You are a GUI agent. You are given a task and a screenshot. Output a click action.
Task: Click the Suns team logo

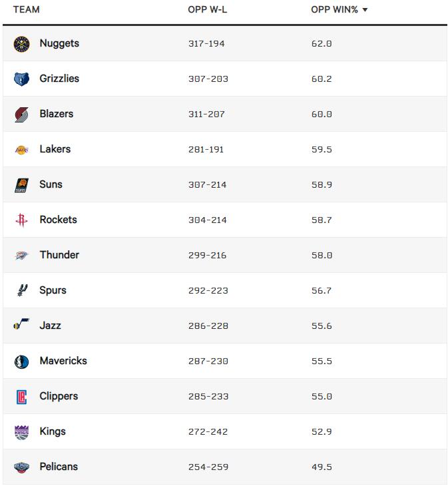click(21, 185)
